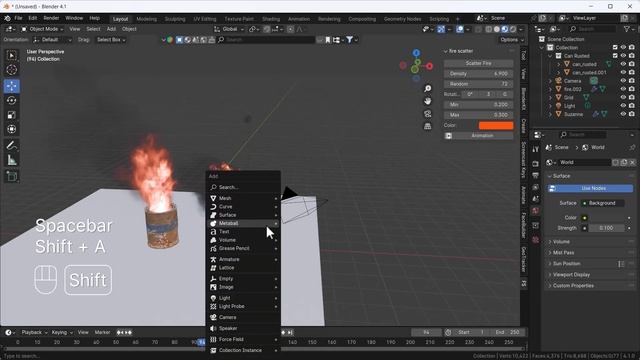This screenshot has width=640, height=360.
Task: Pick the Transform tool
Action: (11, 129)
